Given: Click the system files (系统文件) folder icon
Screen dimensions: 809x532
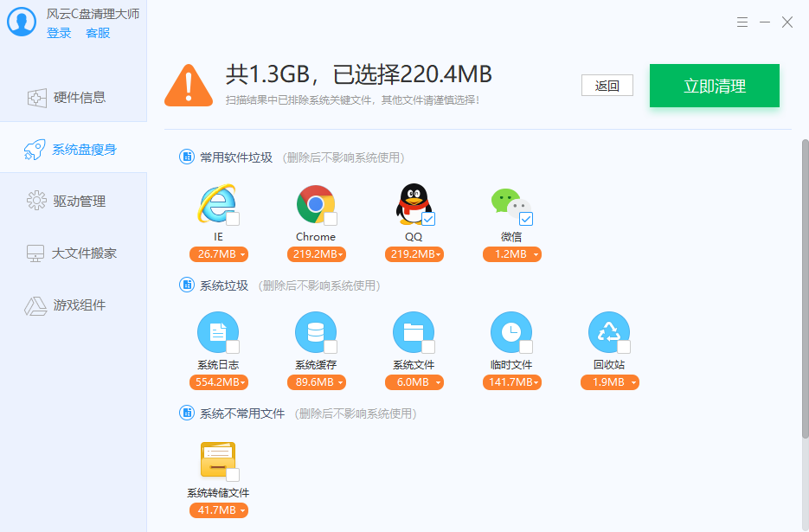Looking at the screenshot, I should [x=414, y=332].
